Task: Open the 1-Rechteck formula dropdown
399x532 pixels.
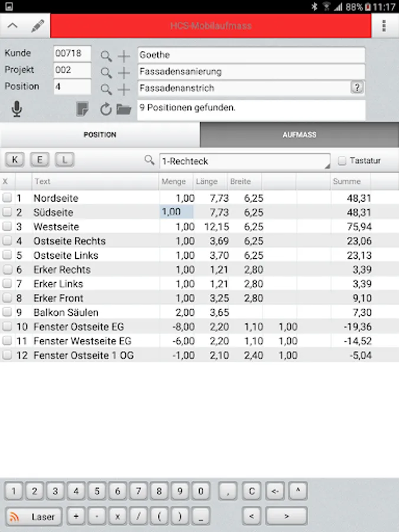Action: [245, 161]
